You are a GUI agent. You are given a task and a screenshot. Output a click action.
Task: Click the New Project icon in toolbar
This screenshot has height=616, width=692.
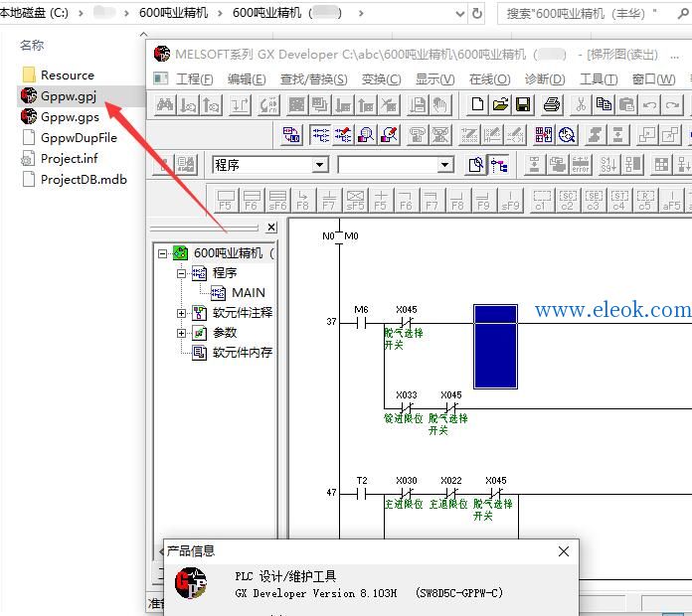point(477,105)
